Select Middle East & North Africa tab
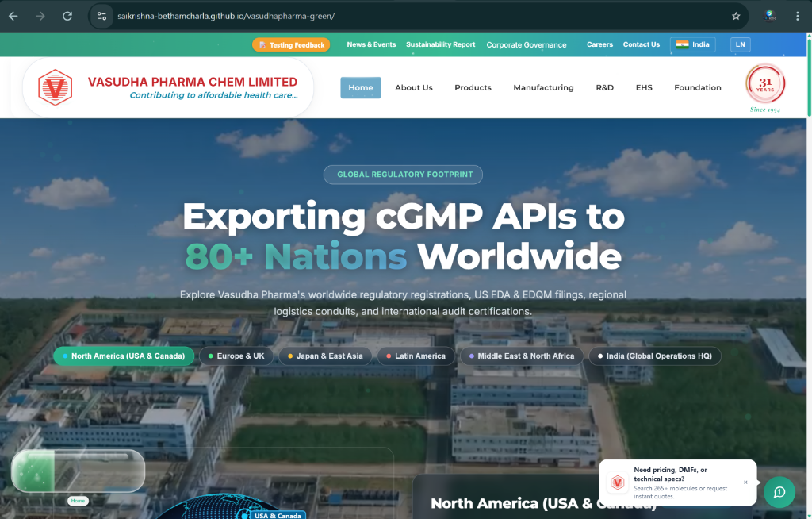 522,356
